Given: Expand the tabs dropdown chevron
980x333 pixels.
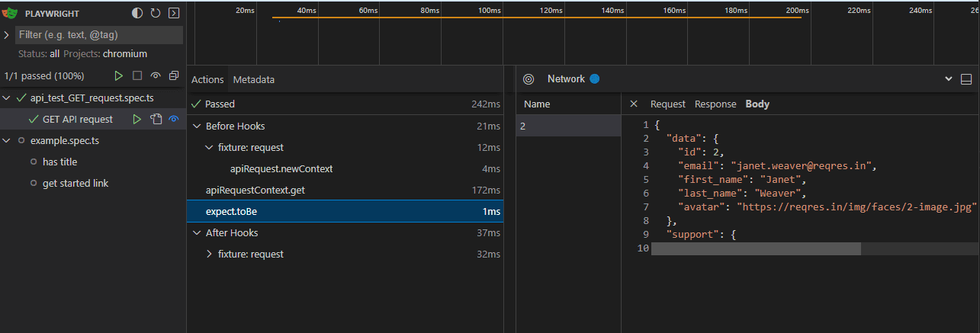Looking at the screenshot, I should click(949, 78).
